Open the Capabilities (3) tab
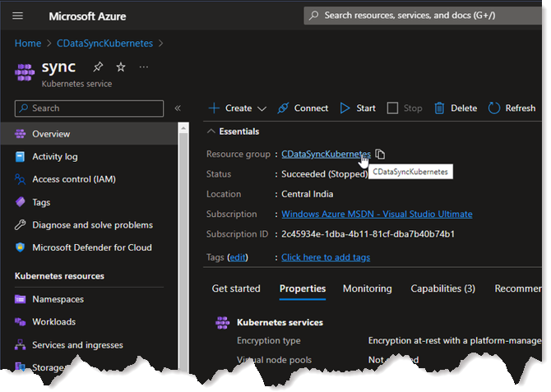Viewport: 551px width, 392px height. [x=442, y=288]
